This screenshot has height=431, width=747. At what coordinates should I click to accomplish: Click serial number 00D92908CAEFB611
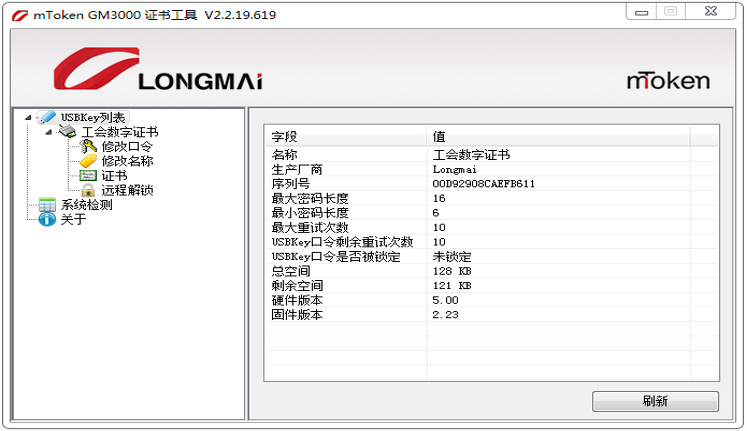coord(484,183)
